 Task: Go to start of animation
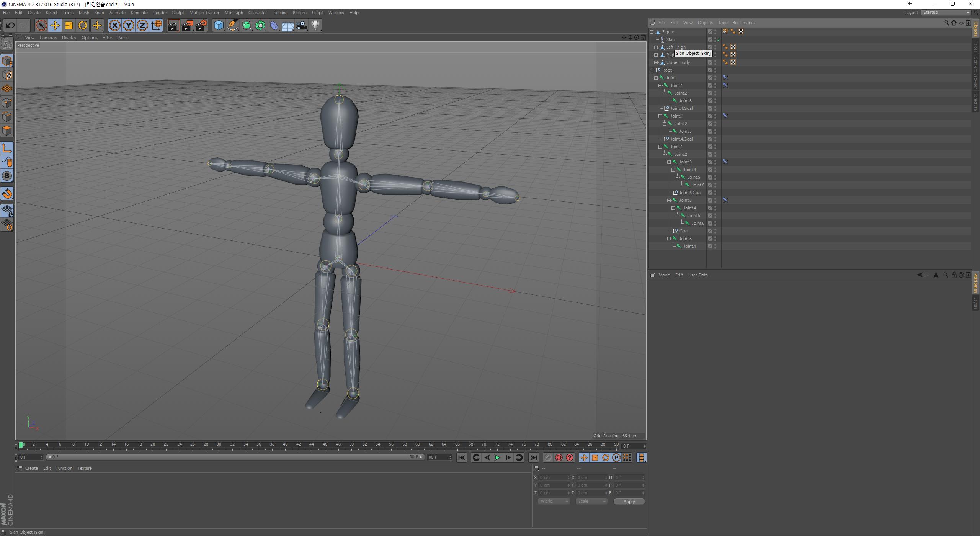[461, 458]
